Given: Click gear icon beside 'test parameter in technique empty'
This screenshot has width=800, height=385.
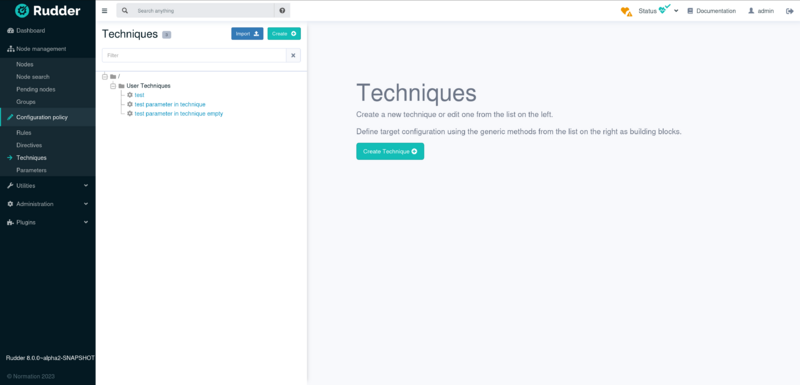Looking at the screenshot, I should (130, 114).
